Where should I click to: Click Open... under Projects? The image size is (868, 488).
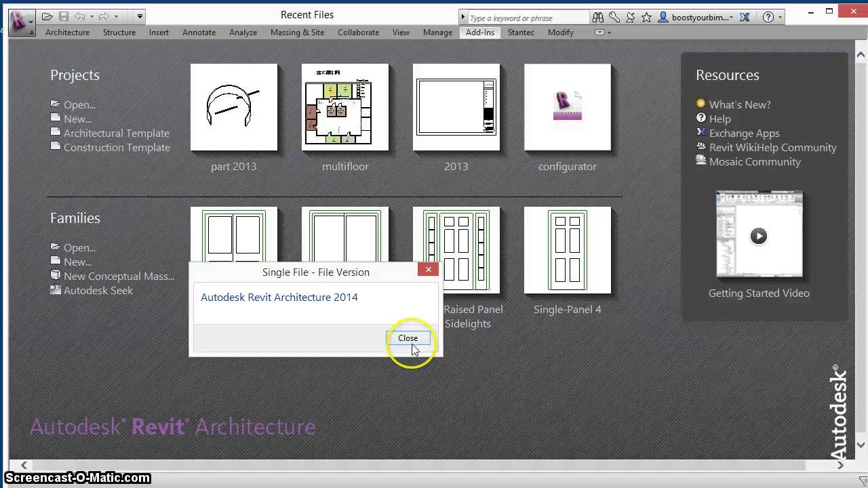tap(79, 104)
